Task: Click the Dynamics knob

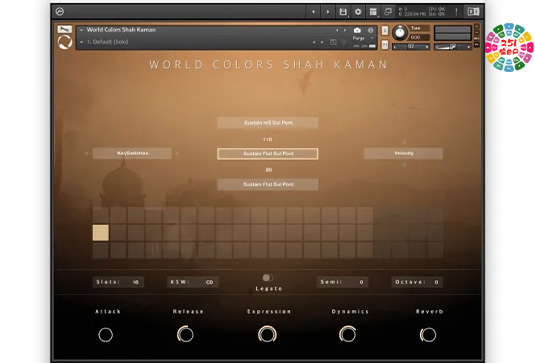Action: [x=348, y=334]
